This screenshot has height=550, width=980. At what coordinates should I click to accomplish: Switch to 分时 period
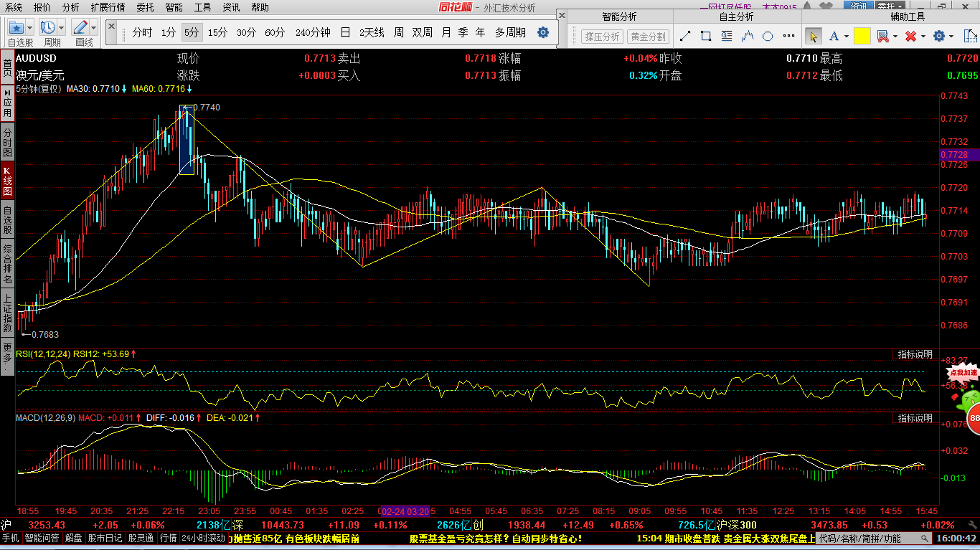click(142, 32)
